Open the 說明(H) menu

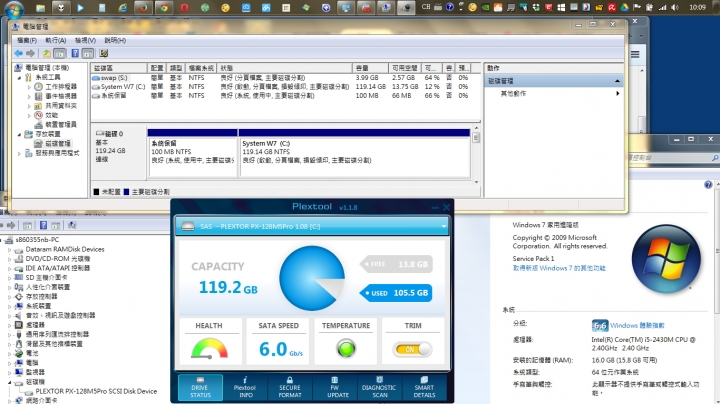115,40
